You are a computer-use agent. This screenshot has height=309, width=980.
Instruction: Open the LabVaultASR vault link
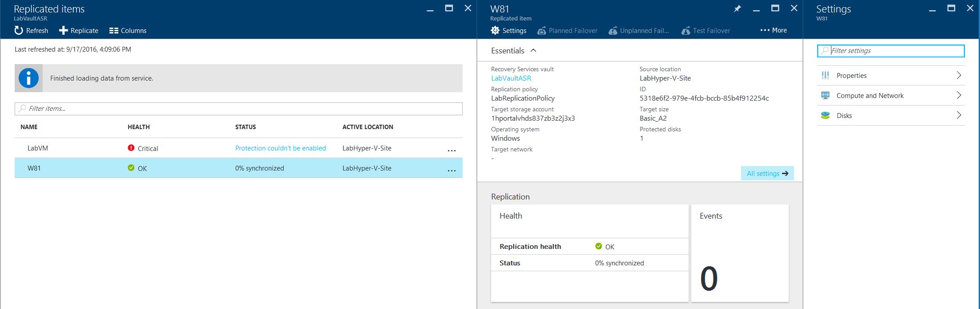(x=511, y=78)
